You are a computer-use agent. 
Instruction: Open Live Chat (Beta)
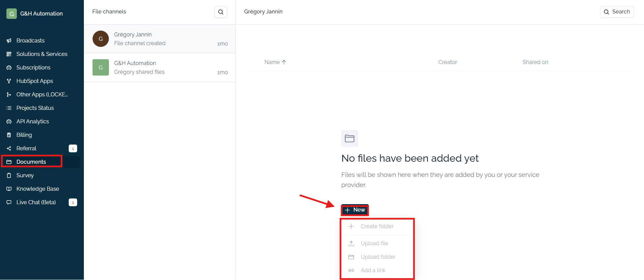tap(36, 202)
